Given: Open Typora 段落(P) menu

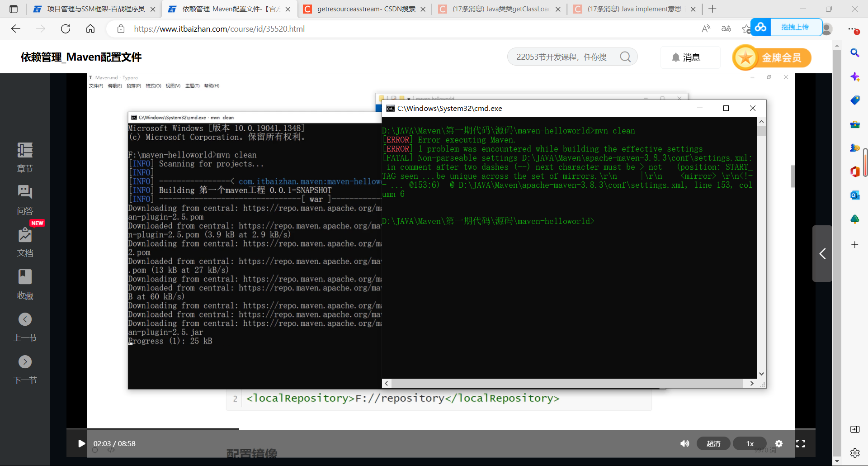Looking at the screenshot, I should (134, 86).
